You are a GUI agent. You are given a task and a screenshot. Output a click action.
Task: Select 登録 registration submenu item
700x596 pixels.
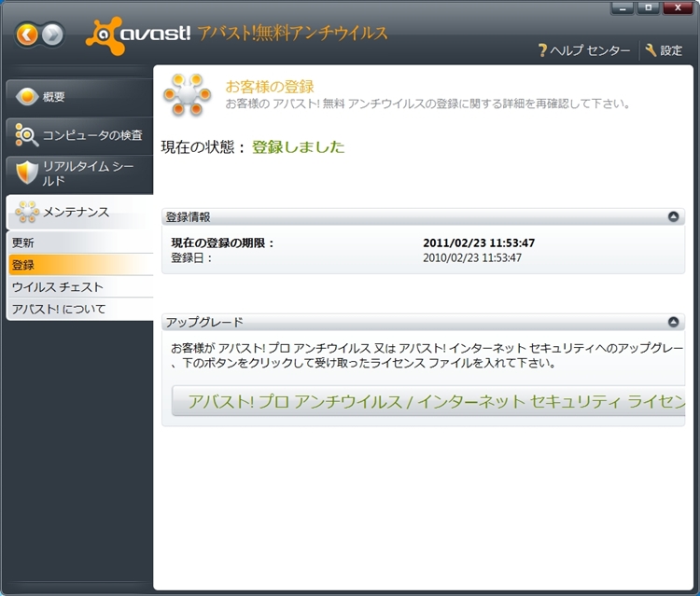[81, 265]
